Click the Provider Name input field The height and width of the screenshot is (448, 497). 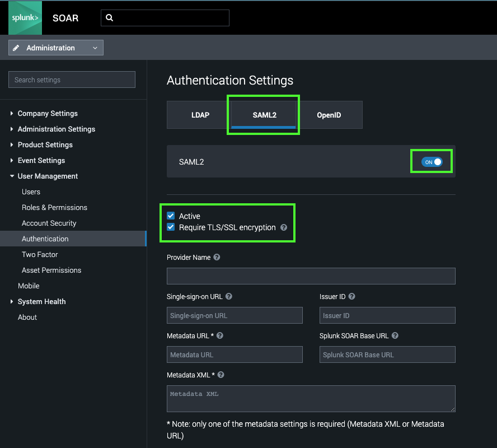(x=311, y=276)
